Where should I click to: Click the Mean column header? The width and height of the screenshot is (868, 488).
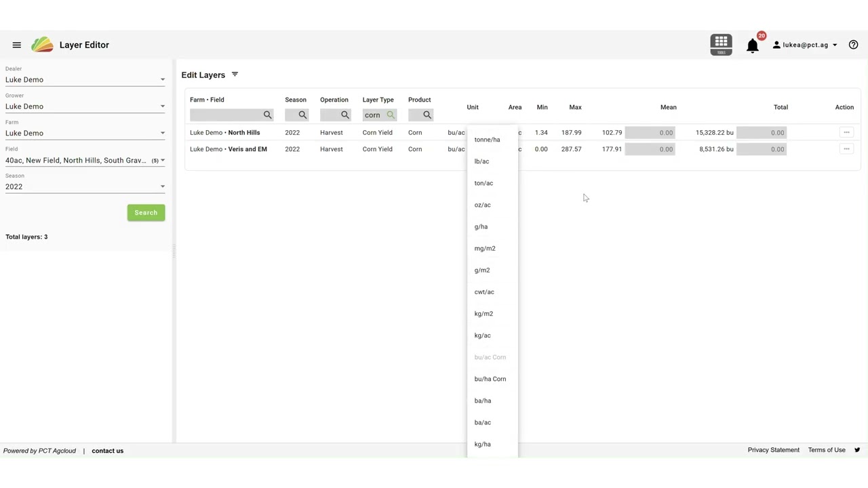click(669, 107)
